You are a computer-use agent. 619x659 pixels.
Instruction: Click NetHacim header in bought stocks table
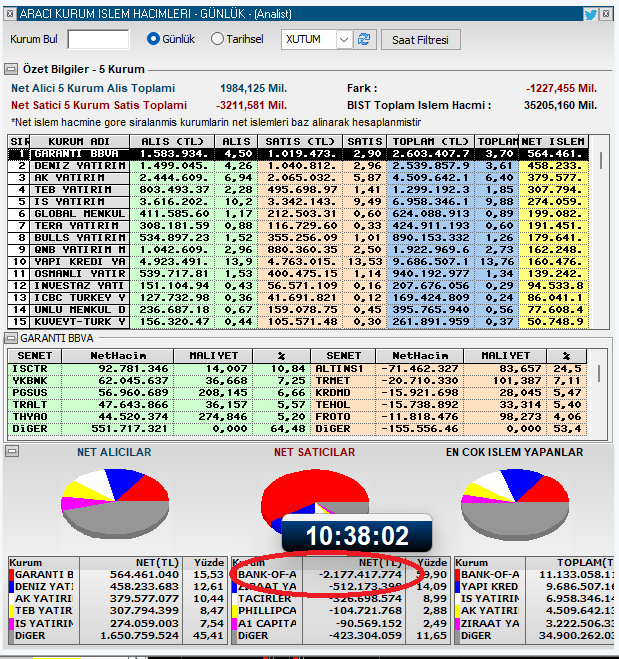118,356
